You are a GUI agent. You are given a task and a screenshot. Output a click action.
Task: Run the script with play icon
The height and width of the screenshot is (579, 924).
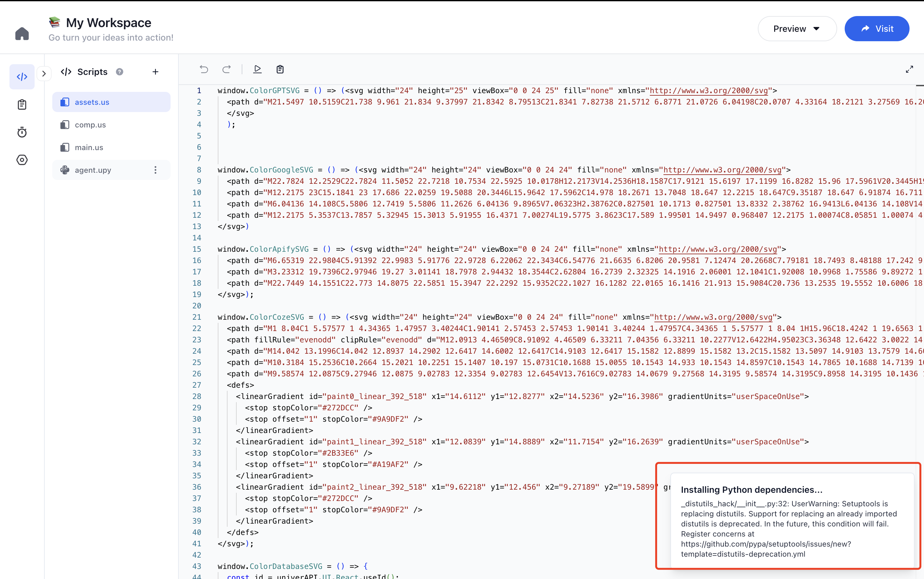(x=258, y=69)
